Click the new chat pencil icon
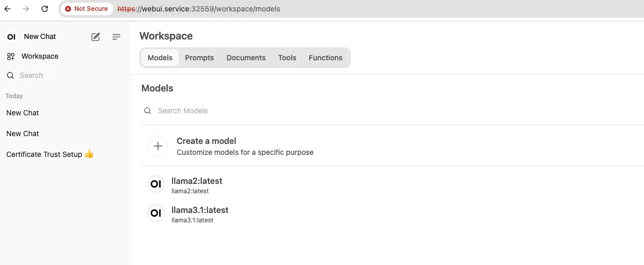The height and width of the screenshot is (265, 644). [x=96, y=37]
